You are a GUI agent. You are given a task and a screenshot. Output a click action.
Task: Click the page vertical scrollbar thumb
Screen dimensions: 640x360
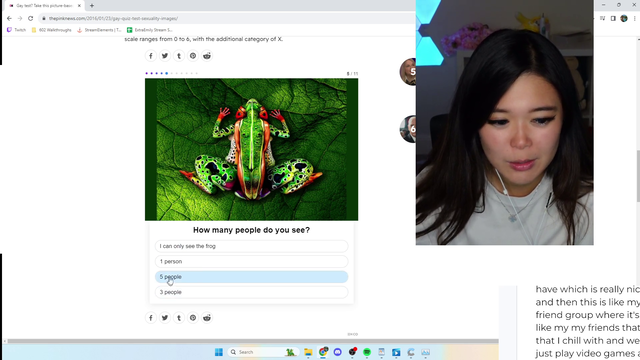coord(638,176)
